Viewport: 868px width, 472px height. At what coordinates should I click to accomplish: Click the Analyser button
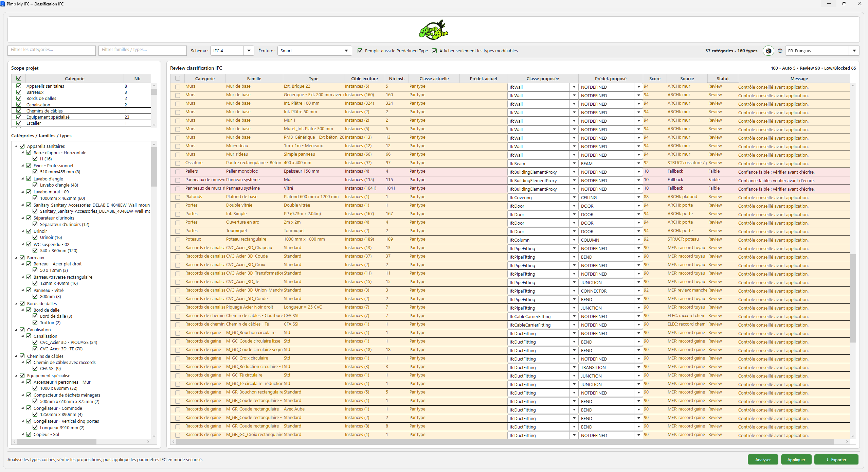(x=763, y=459)
